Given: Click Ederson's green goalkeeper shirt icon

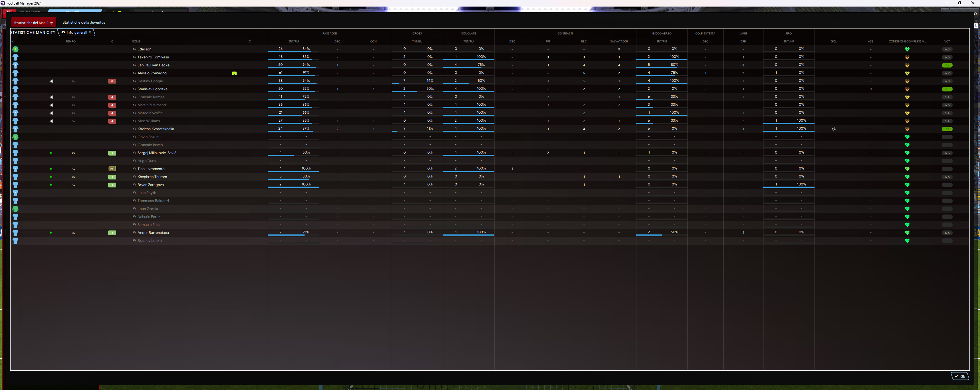Looking at the screenshot, I should 15,50.
